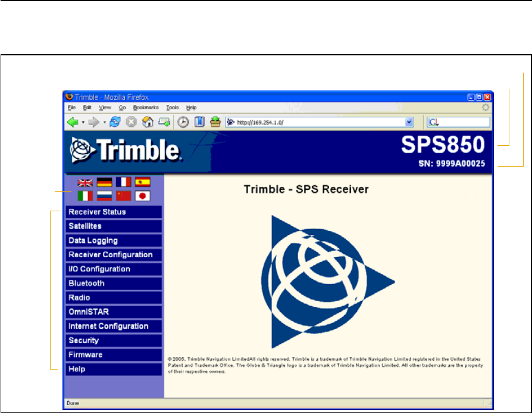This screenshot has width=532, height=413.
Task: Click the Stop loading icon
Action: [x=132, y=122]
